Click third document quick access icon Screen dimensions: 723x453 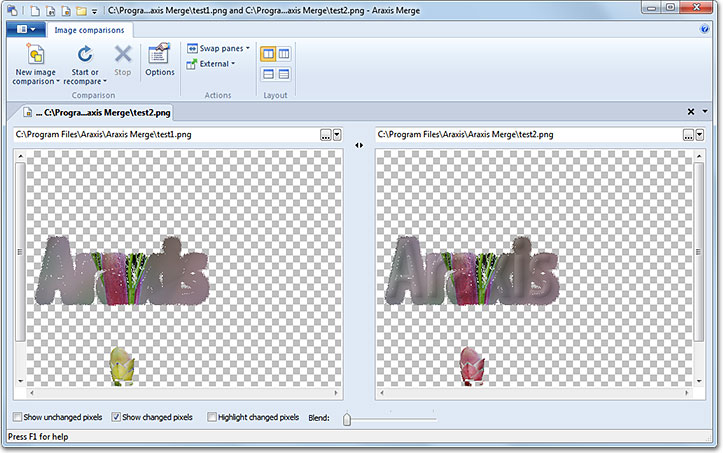66,11
